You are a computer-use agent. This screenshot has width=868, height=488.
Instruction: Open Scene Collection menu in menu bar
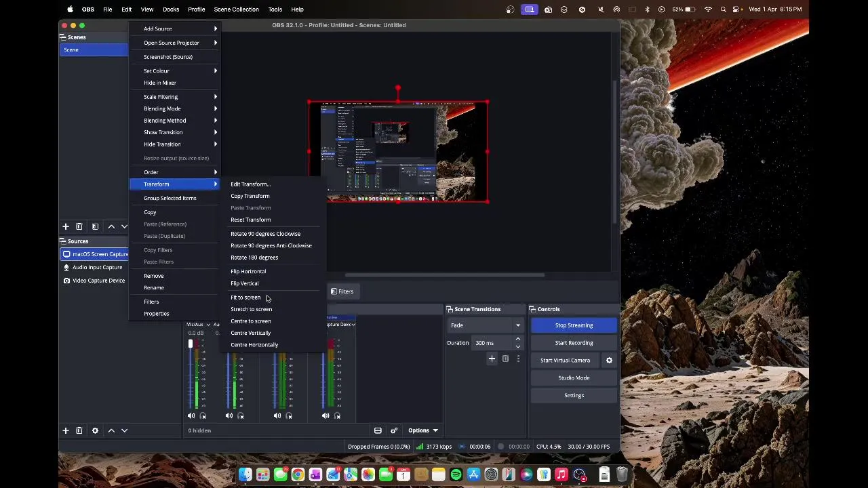click(236, 9)
